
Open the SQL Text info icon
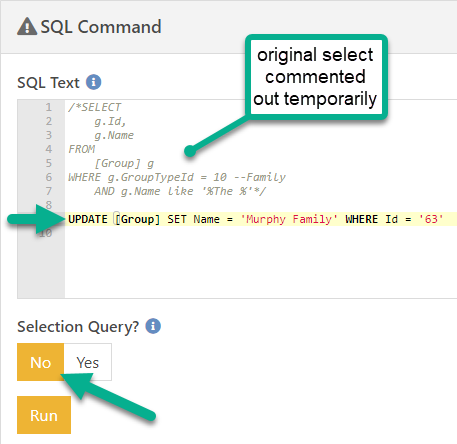[x=94, y=82]
